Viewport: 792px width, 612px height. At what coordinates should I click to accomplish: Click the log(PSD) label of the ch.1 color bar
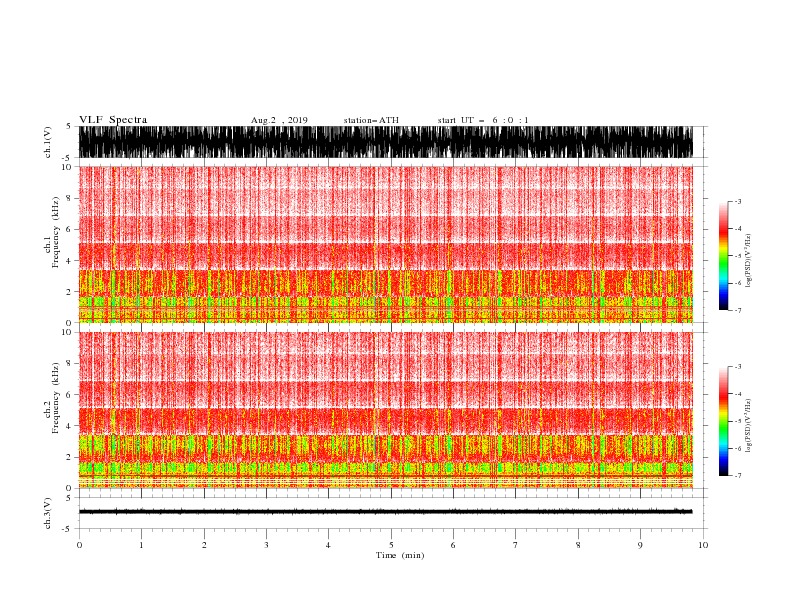point(749,261)
